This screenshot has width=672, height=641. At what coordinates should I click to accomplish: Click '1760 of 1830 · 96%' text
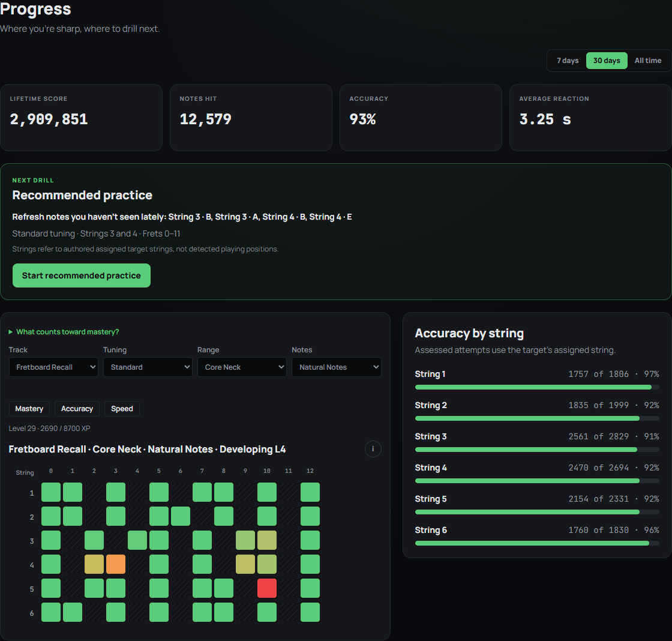[x=614, y=531]
